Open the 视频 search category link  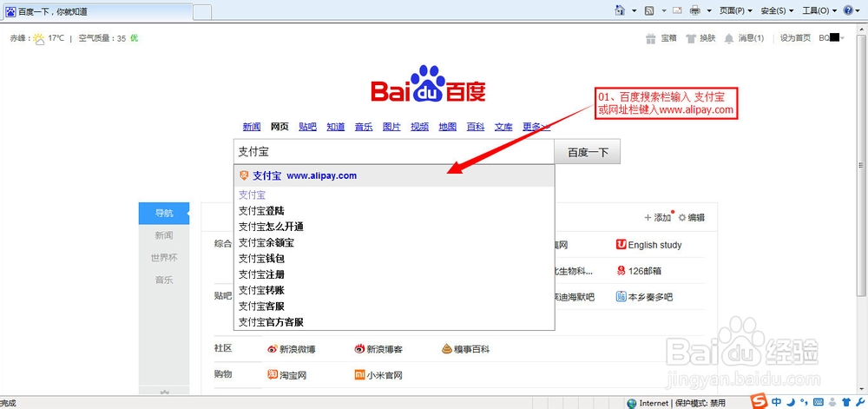tap(419, 127)
